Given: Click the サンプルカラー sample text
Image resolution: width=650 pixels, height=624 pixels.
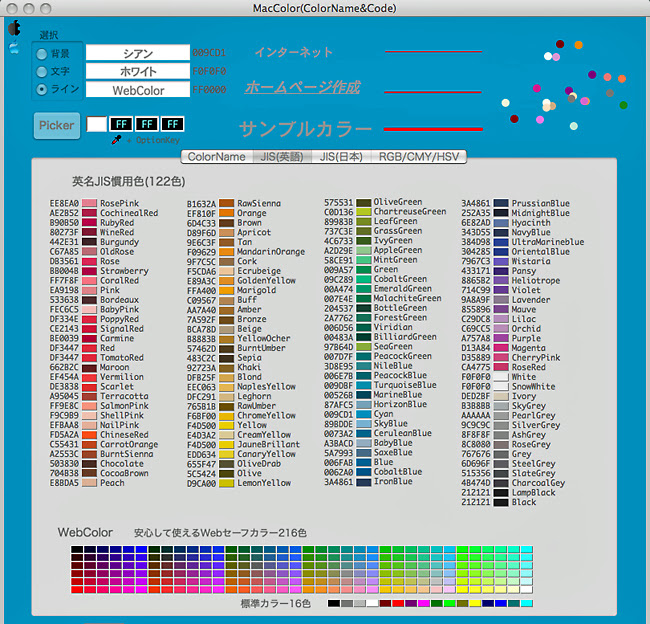Looking at the screenshot, I should click(306, 129).
